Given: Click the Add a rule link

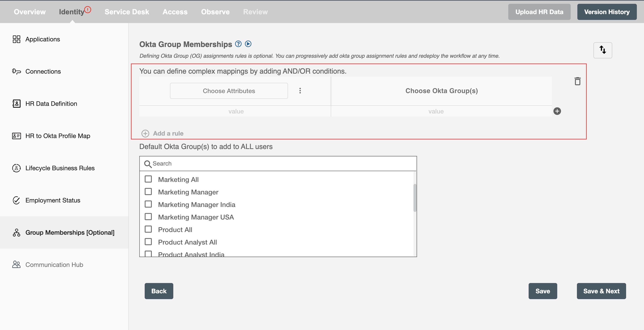Looking at the screenshot, I should coord(168,133).
